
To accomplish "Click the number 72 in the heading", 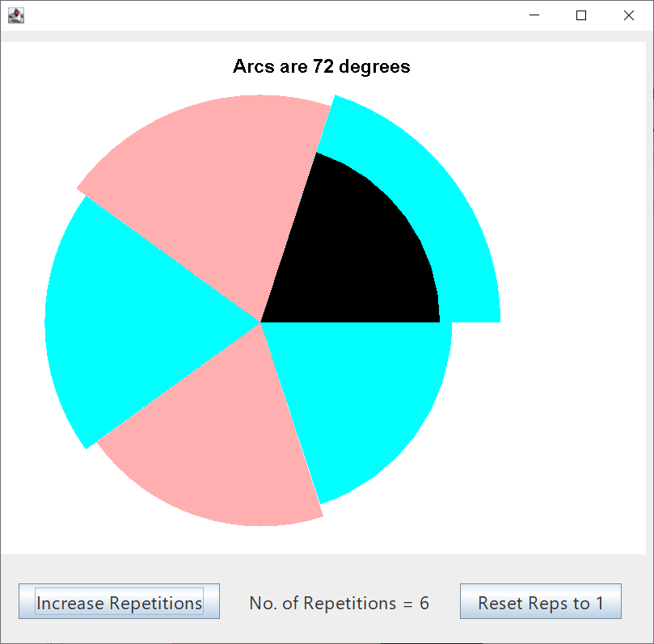I will point(323,66).
